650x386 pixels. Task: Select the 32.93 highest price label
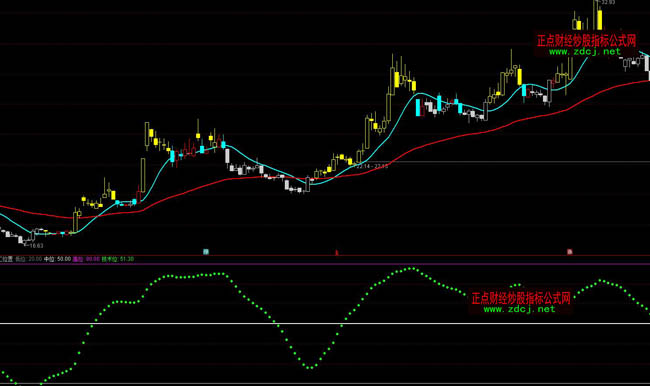[x=608, y=2]
